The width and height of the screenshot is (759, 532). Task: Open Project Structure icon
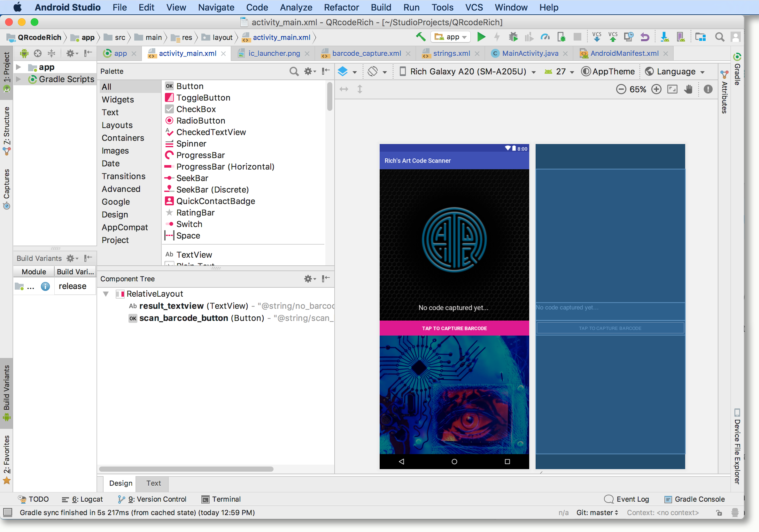pyautogui.click(x=700, y=37)
